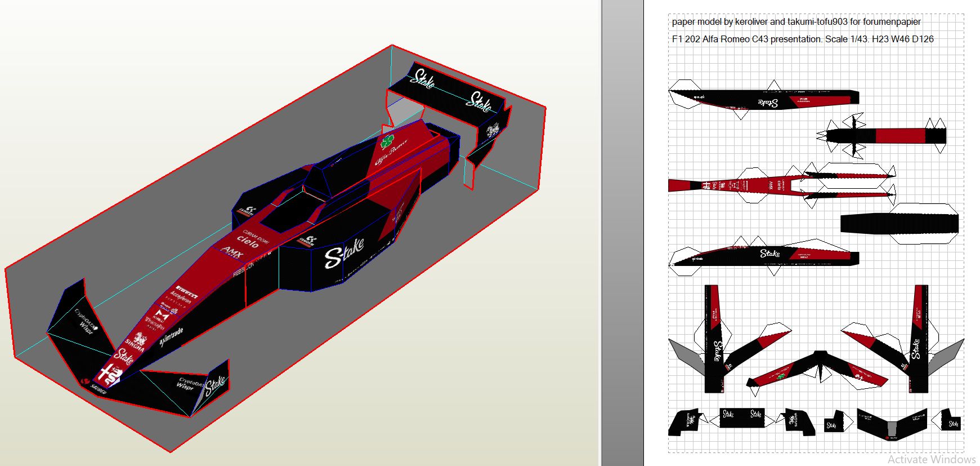Click the black and red striped pattern piece

pos(887,136)
